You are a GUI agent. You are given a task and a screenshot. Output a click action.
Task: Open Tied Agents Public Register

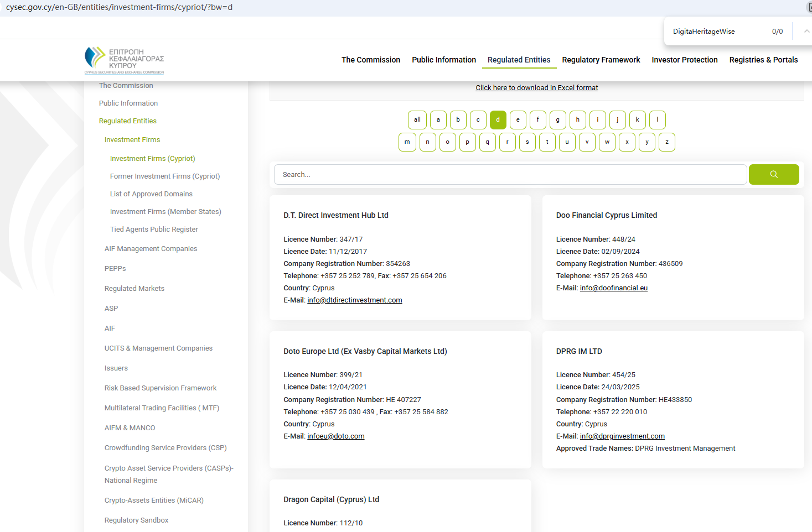click(153, 230)
